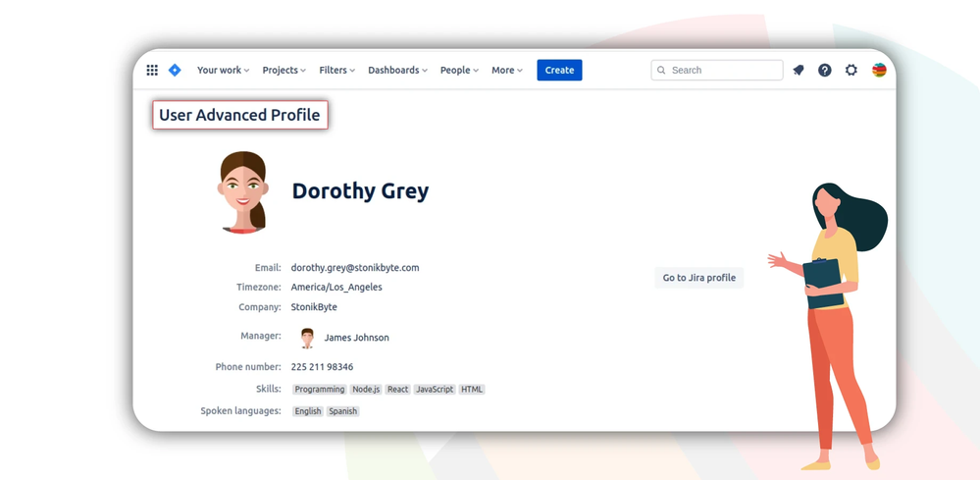Open the Filters dropdown menu
This screenshot has width=980, height=480.
[336, 70]
